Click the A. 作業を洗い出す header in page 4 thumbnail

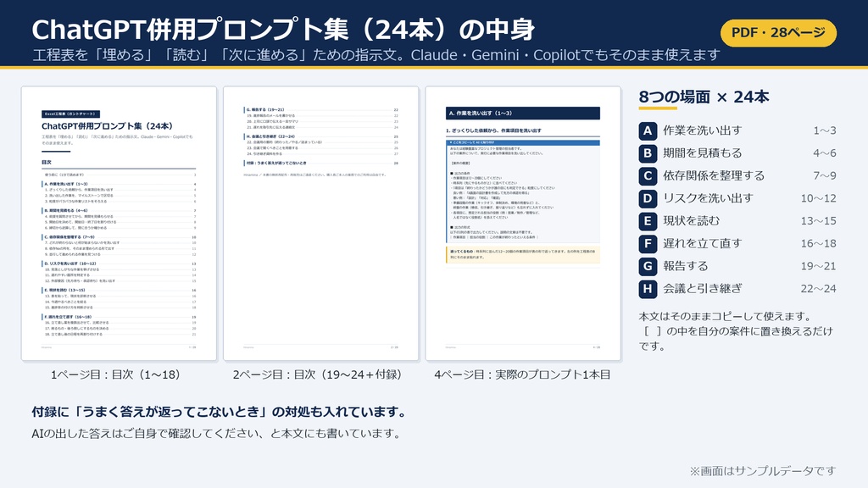[x=522, y=113]
